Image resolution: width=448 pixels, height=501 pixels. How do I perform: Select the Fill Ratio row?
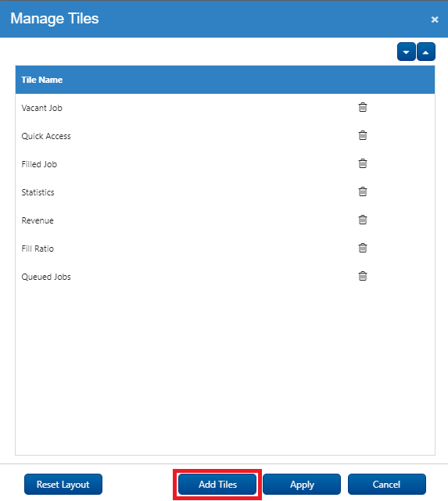click(x=225, y=249)
